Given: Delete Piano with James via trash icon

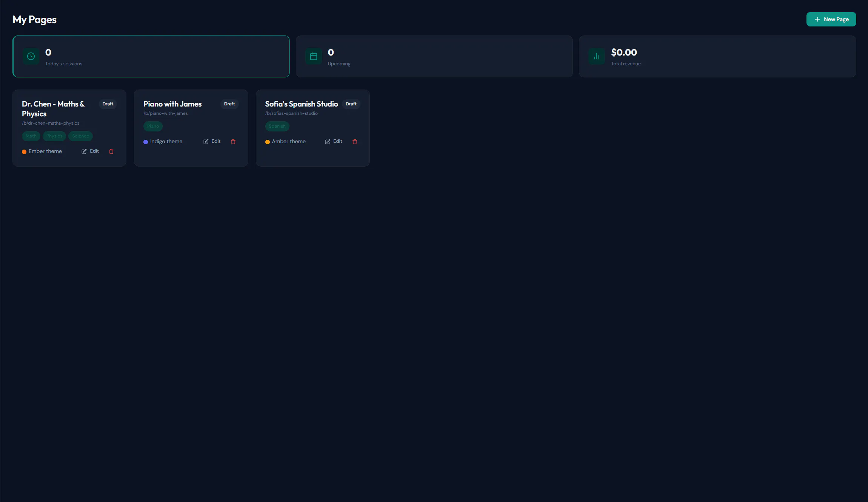Looking at the screenshot, I should (x=233, y=142).
